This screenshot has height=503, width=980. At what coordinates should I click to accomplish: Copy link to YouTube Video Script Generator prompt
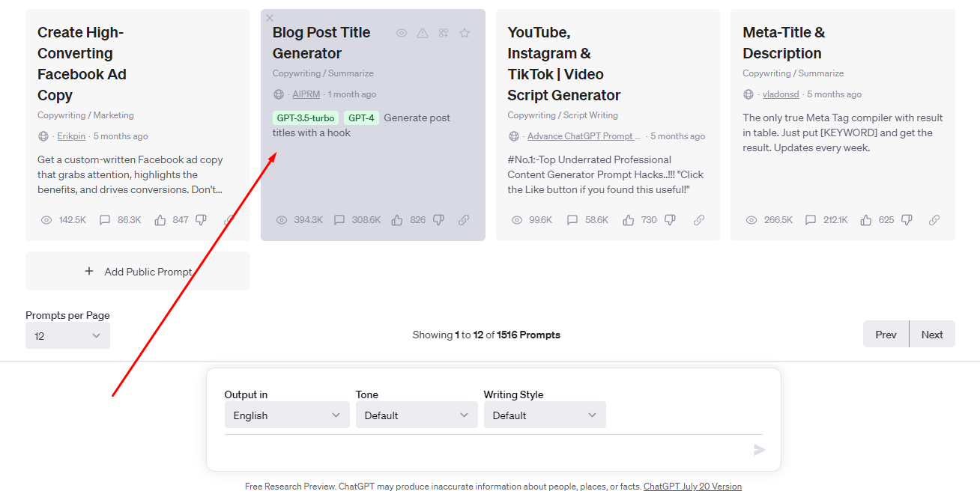[699, 220]
